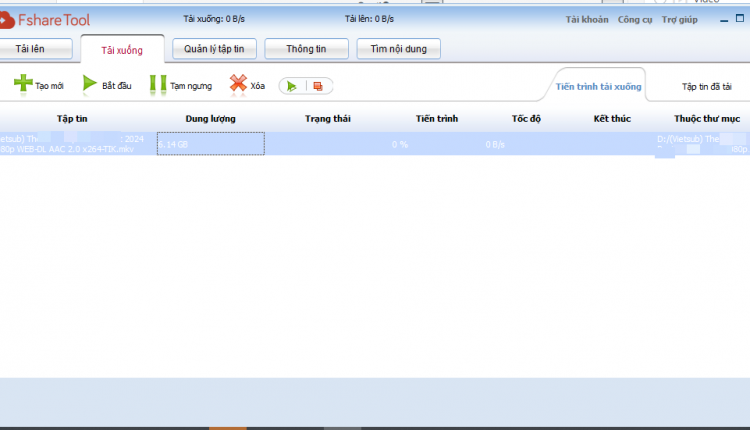Image resolution: width=750 pixels, height=430 pixels.
Task: Switch to the Thông tin tab
Action: pyautogui.click(x=306, y=49)
